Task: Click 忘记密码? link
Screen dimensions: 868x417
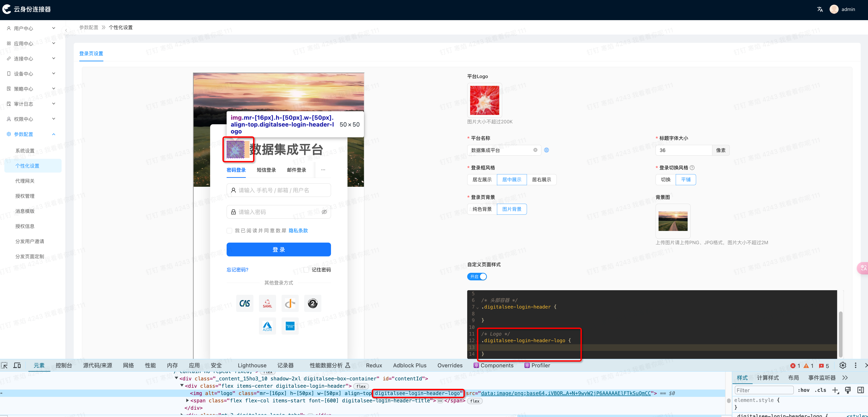Action: click(x=237, y=270)
